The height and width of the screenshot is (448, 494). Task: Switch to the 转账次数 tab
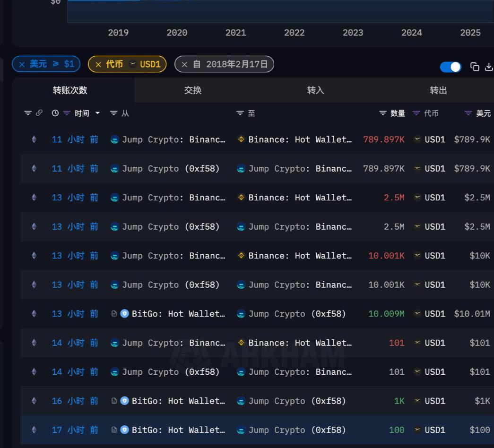[x=70, y=90]
